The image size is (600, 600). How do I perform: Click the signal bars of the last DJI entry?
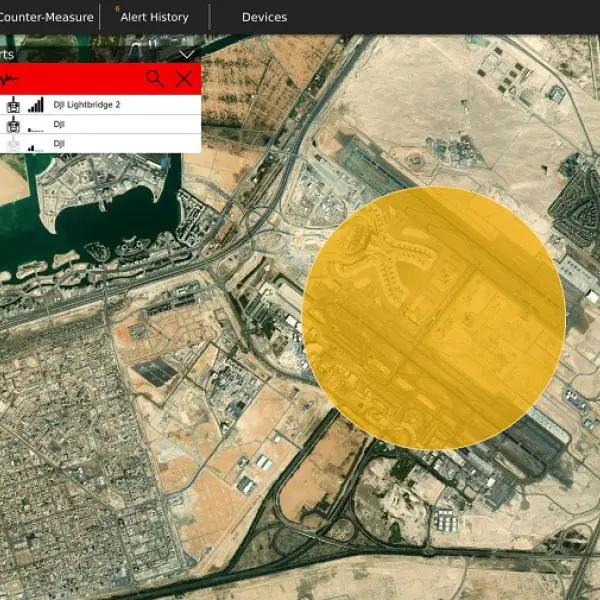tap(36, 146)
